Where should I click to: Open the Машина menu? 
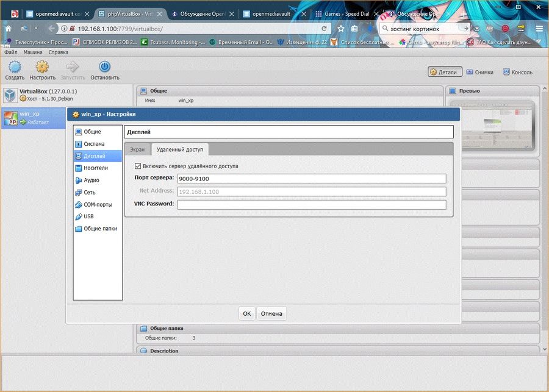click(x=33, y=52)
